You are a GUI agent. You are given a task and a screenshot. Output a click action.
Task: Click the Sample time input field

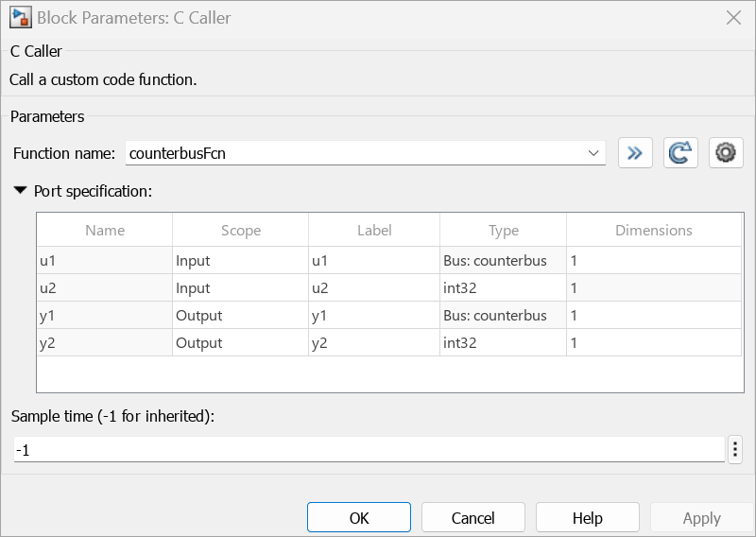tap(369, 450)
